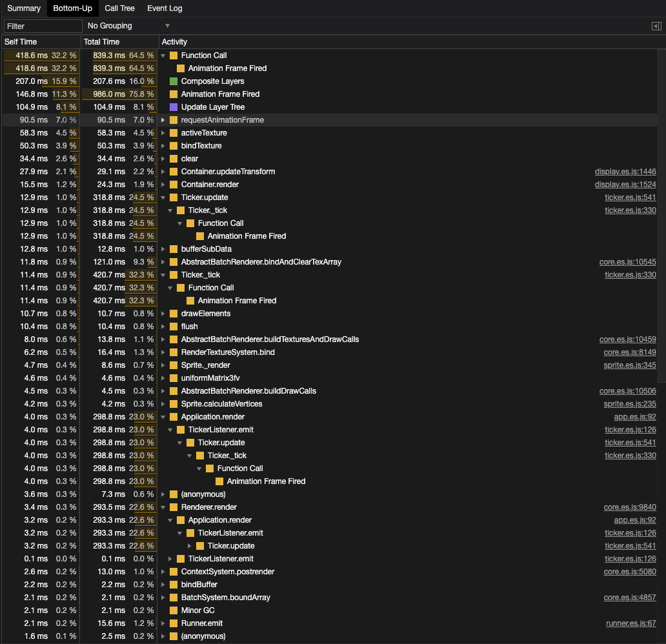
Task: Toggle the heaviest stack sidebar icon
Action: pyautogui.click(x=656, y=26)
